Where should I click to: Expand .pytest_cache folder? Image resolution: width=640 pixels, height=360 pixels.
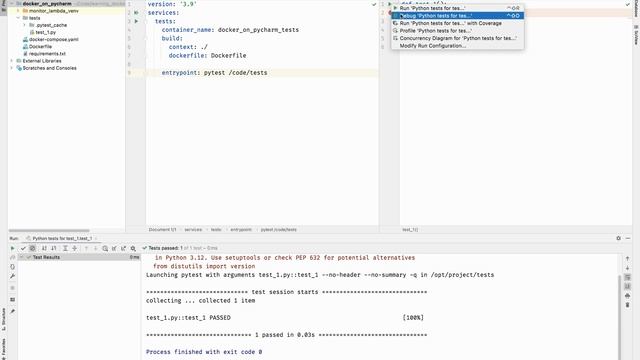[24, 25]
